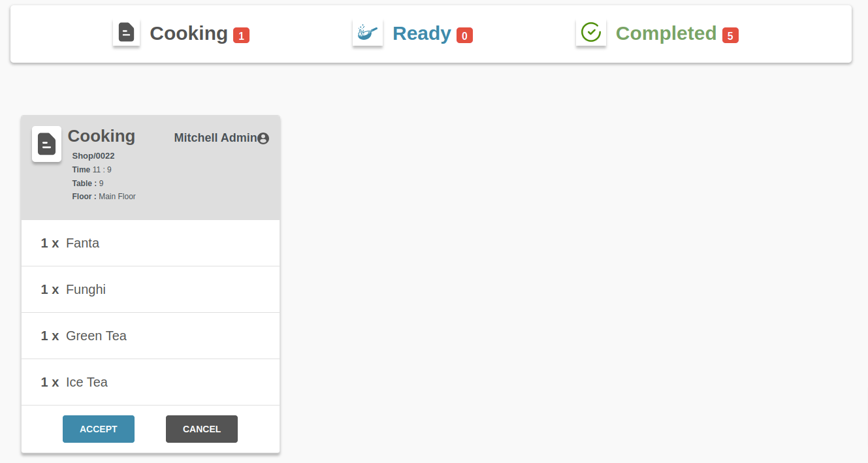
Task: Select the Green Tea order line
Action: coord(151,336)
